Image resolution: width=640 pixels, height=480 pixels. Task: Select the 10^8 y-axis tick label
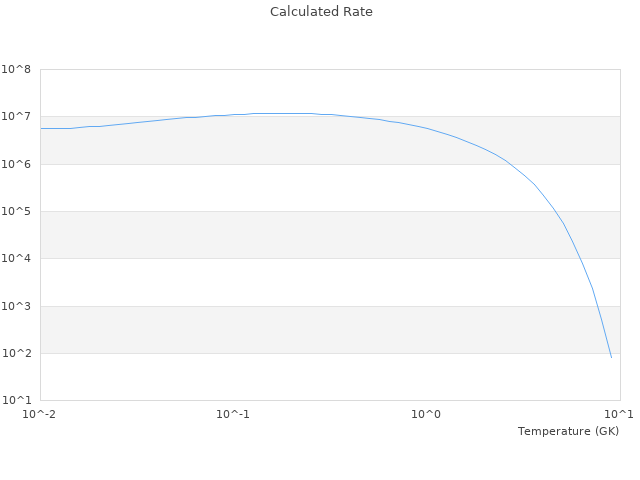click(x=16, y=70)
